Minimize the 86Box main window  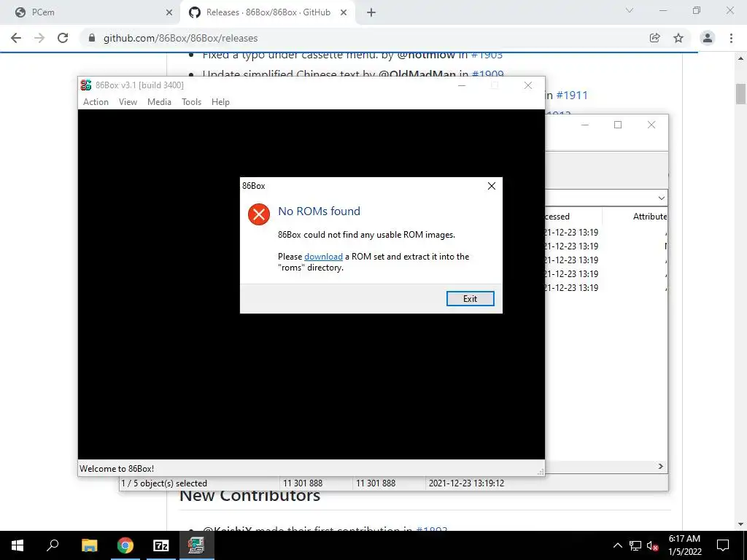(x=462, y=86)
